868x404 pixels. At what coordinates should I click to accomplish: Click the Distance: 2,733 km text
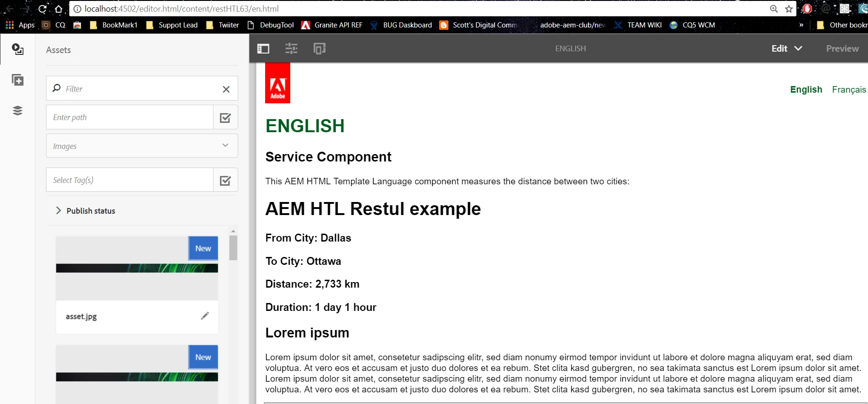click(x=312, y=284)
